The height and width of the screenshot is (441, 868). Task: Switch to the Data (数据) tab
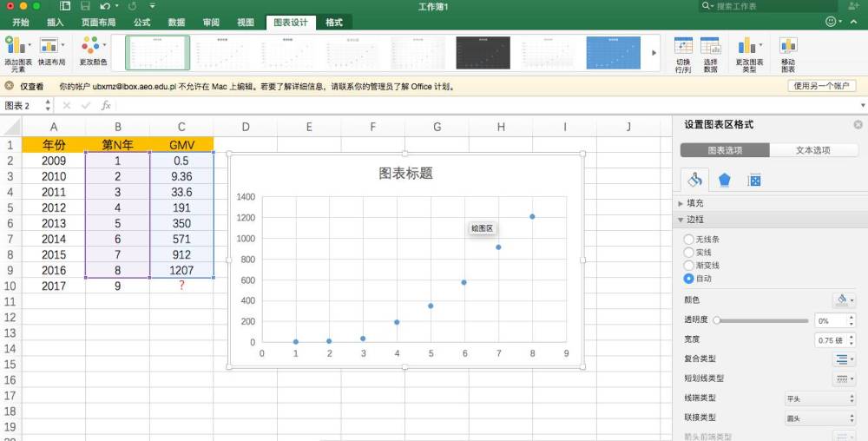(x=176, y=22)
